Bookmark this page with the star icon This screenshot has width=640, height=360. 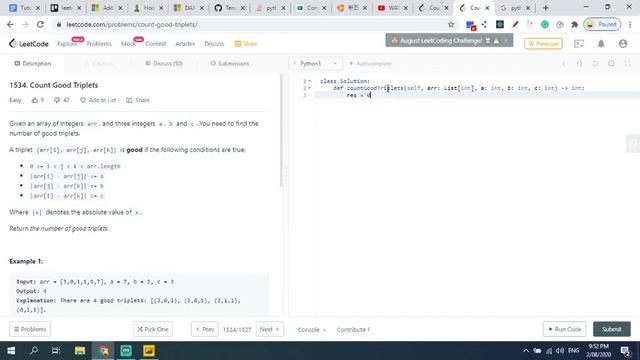tap(451, 24)
